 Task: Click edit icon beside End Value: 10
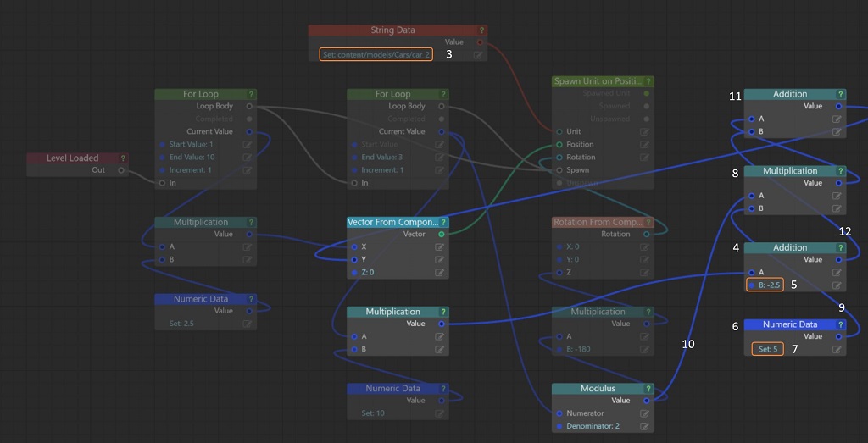(248, 158)
